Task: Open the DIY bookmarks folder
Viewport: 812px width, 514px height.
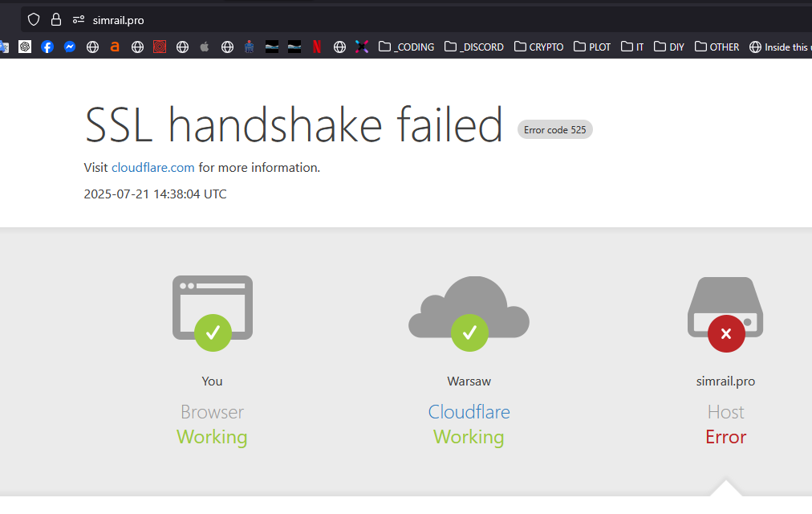Action: pyautogui.click(x=668, y=47)
